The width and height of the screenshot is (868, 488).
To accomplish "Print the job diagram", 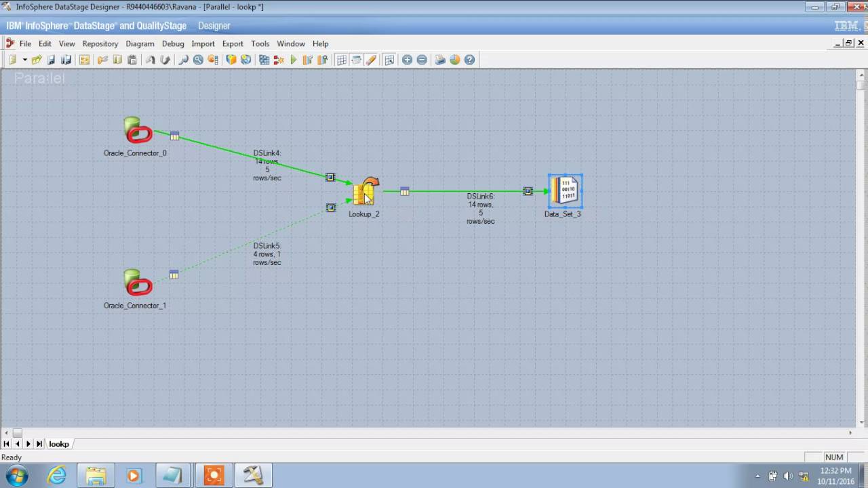I will [x=440, y=60].
